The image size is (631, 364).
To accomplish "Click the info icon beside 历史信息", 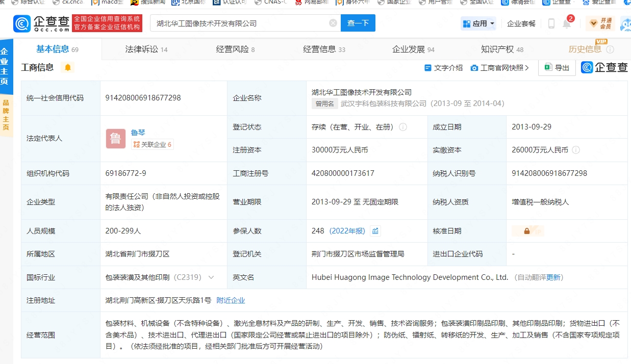I will point(610,49).
